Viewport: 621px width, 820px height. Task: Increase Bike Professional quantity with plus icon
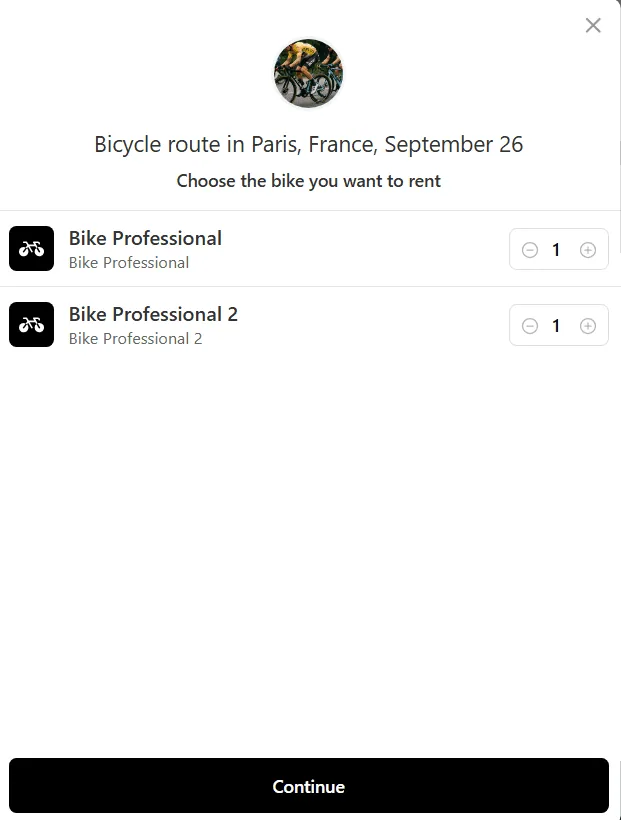tap(588, 250)
